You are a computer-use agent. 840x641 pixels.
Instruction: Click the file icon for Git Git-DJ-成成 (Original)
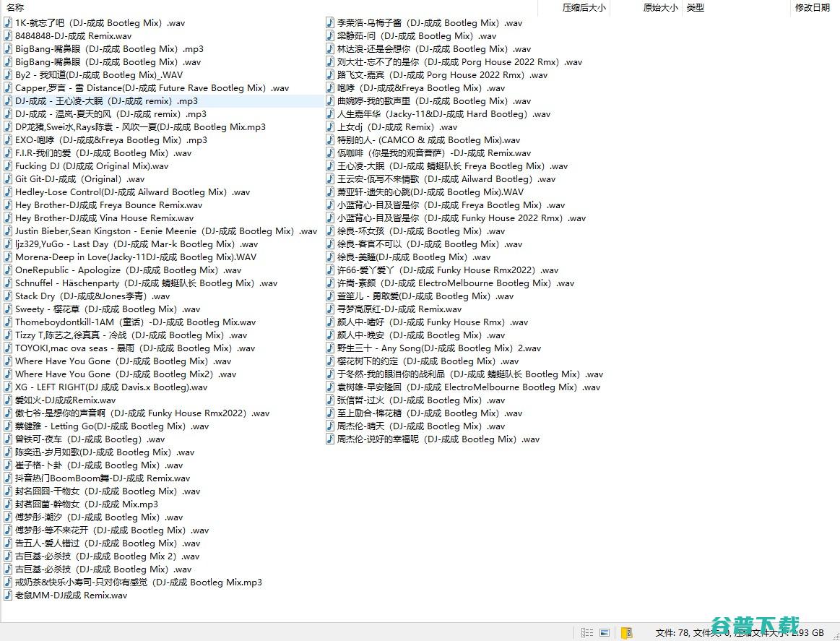tap(8, 179)
